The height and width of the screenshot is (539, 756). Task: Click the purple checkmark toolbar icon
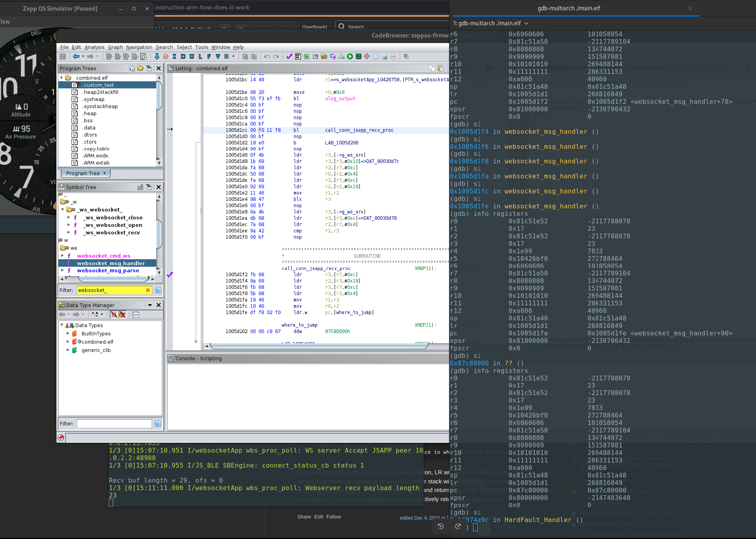pos(289,56)
